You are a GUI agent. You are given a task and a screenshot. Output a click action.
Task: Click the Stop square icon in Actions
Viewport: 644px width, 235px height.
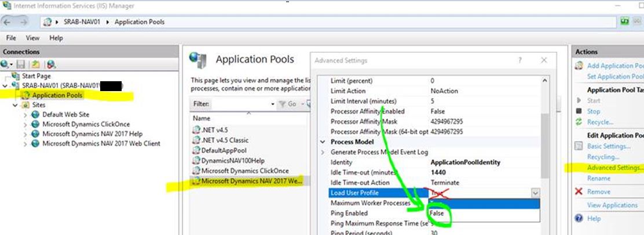pyautogui.click(x=579, y=111)
